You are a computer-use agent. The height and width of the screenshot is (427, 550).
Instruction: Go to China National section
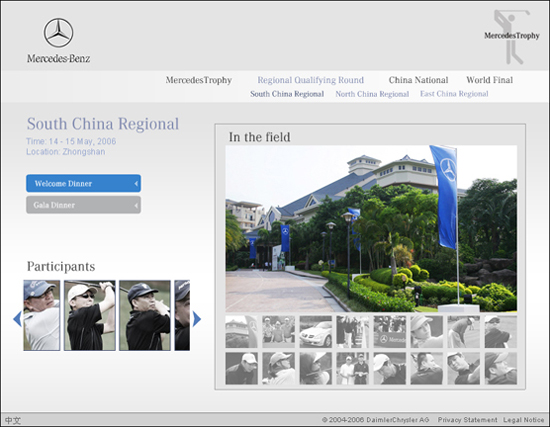click(418, 80)
